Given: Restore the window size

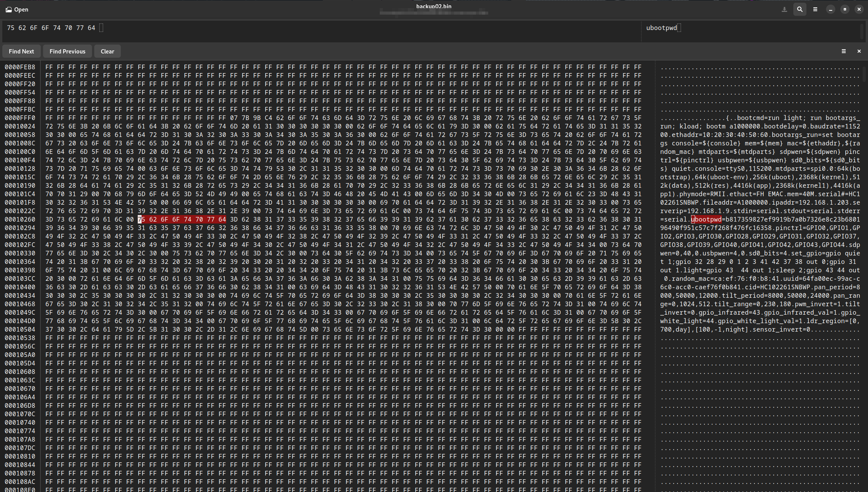Looking at the screenshot, I should tap(845, 9).
